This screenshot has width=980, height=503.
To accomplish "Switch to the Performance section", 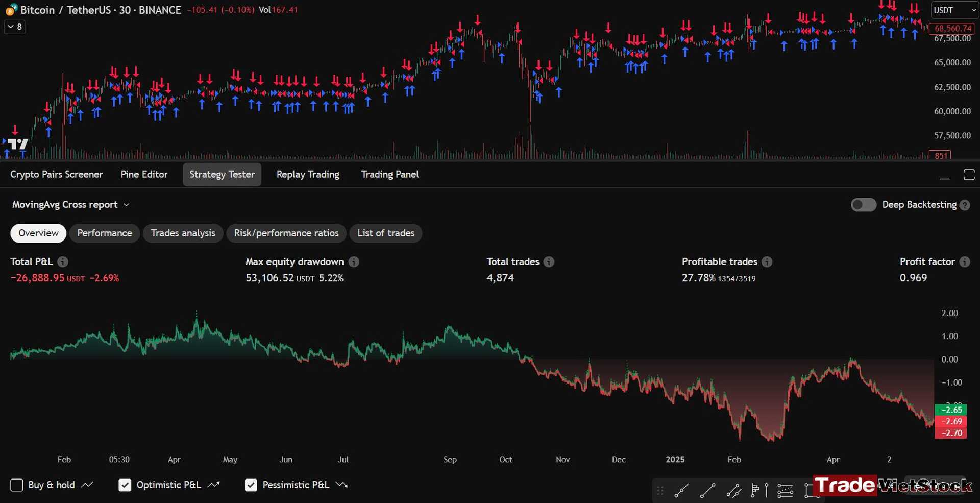I will click(105, 233).
